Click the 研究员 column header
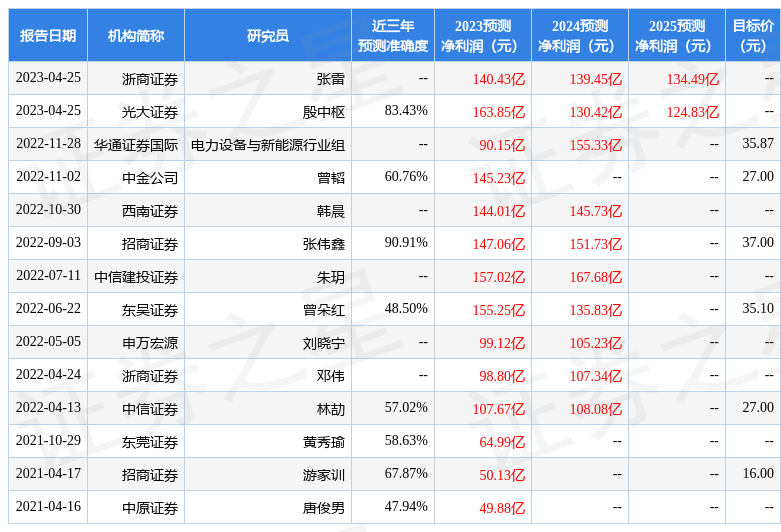 pyautogui.click(x=268, y=36)
